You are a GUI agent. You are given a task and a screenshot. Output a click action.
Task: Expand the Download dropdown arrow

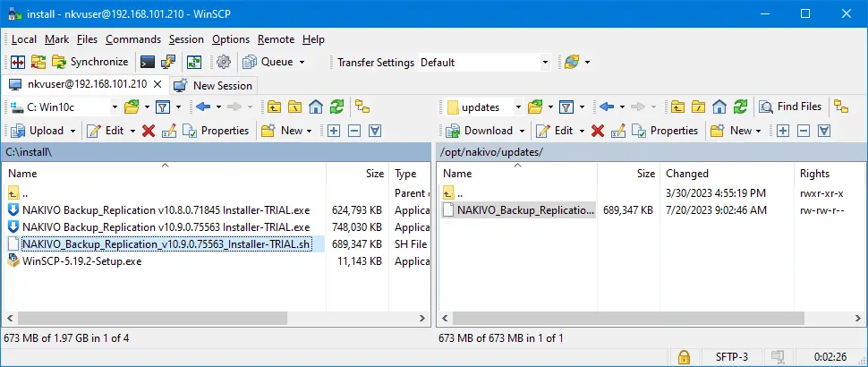(x=522, y=131)
